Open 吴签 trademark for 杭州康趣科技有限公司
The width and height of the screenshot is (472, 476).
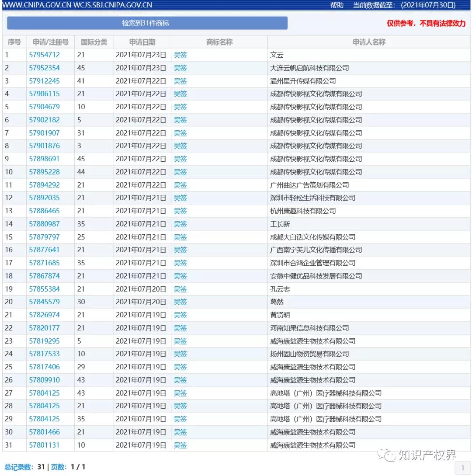coord(180,211)
